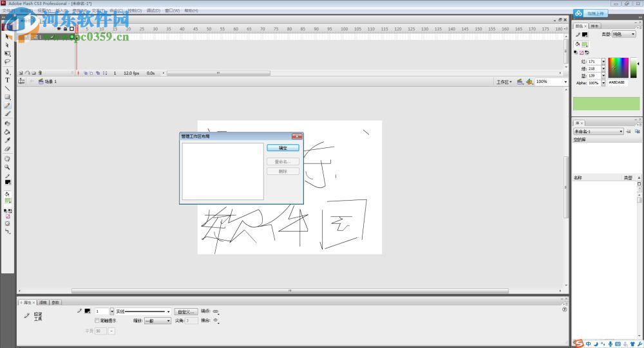Click the No Color button in toolbox
The height and width of the screenshot is (348, 644).
click(7, 216)
